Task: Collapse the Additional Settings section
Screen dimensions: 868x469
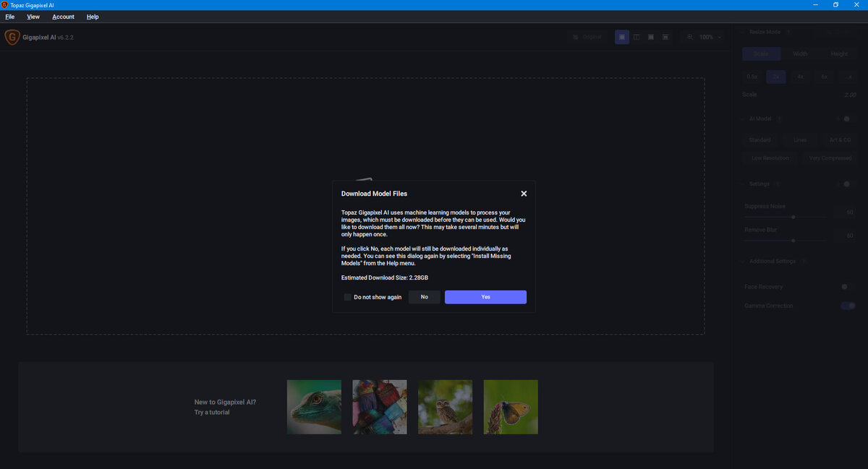Action: (744, 261)
